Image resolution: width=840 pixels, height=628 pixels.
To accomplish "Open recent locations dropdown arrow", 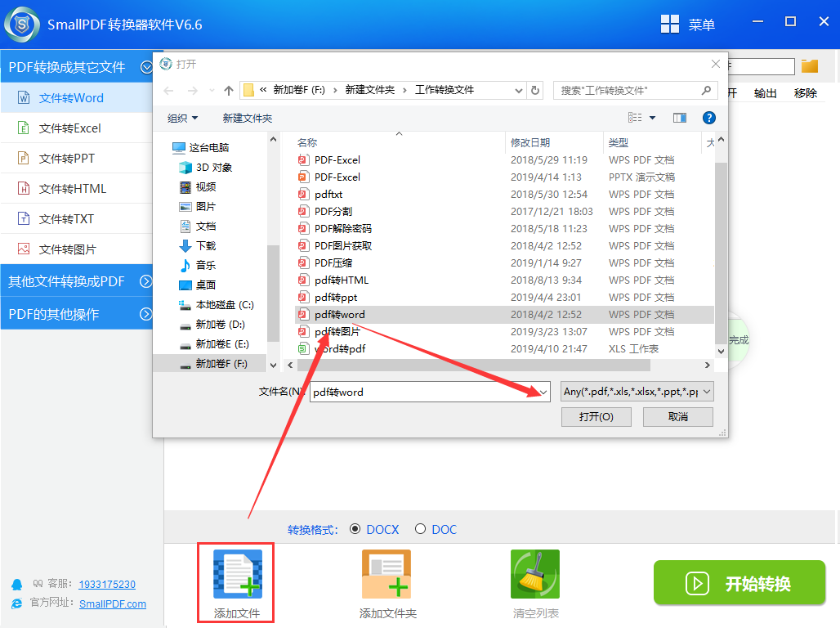I will point(212,91).
